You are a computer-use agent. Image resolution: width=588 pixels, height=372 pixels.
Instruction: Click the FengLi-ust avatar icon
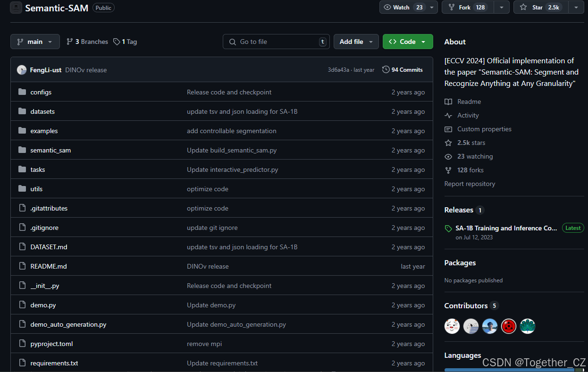[22, 70]
